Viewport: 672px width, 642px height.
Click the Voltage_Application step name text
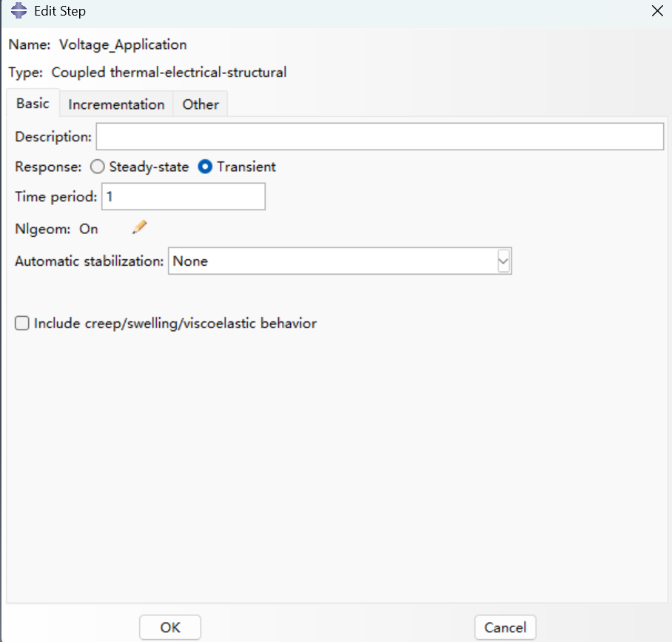click(x=123, y=44)
